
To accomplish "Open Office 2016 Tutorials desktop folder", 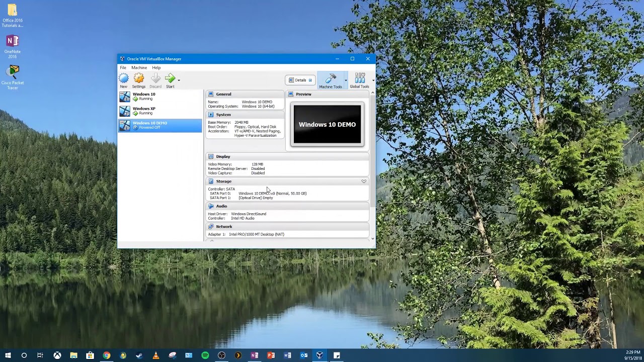I will (12, 16).
